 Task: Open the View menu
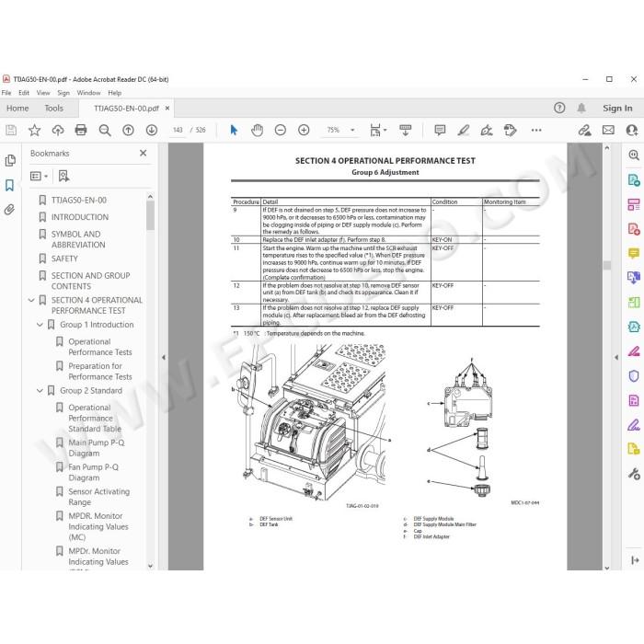[x=43, y=93]
